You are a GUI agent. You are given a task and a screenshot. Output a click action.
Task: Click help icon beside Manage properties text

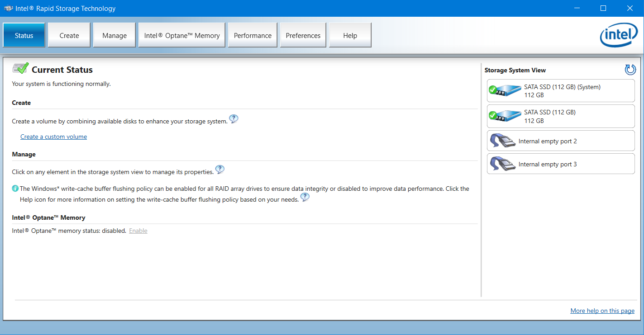point(219,170)
